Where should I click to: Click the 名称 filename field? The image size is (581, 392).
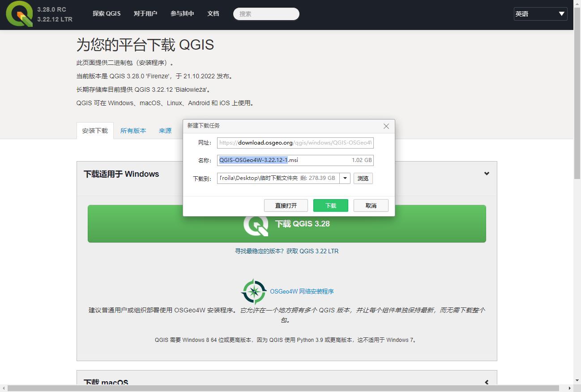(295, 160)
